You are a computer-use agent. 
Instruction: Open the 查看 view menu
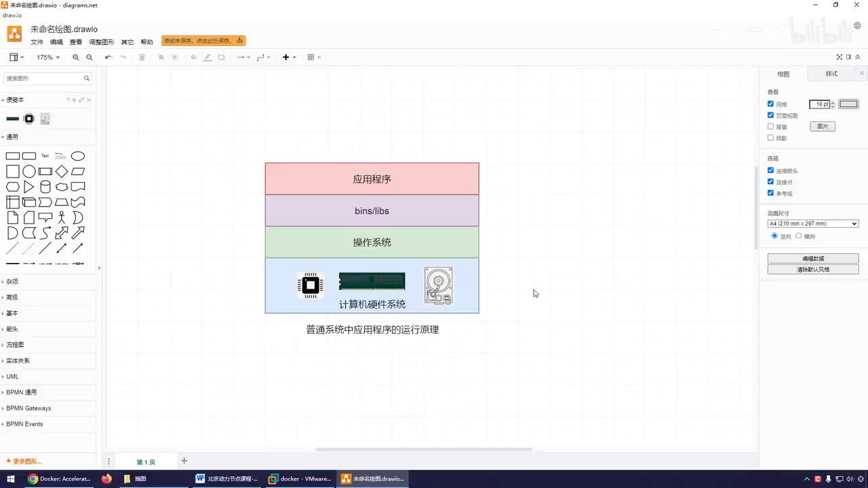tap(76, 42)
